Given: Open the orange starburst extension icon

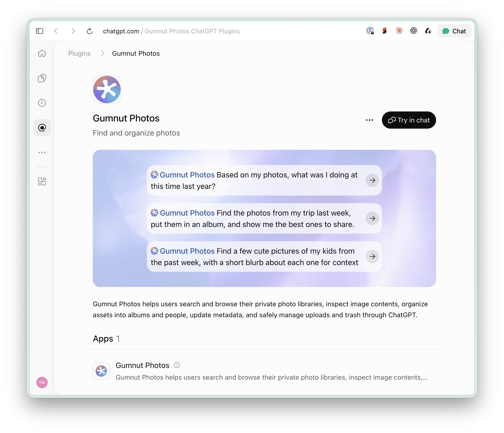Looking at the screenshot, I should click(x=399, y=31).
